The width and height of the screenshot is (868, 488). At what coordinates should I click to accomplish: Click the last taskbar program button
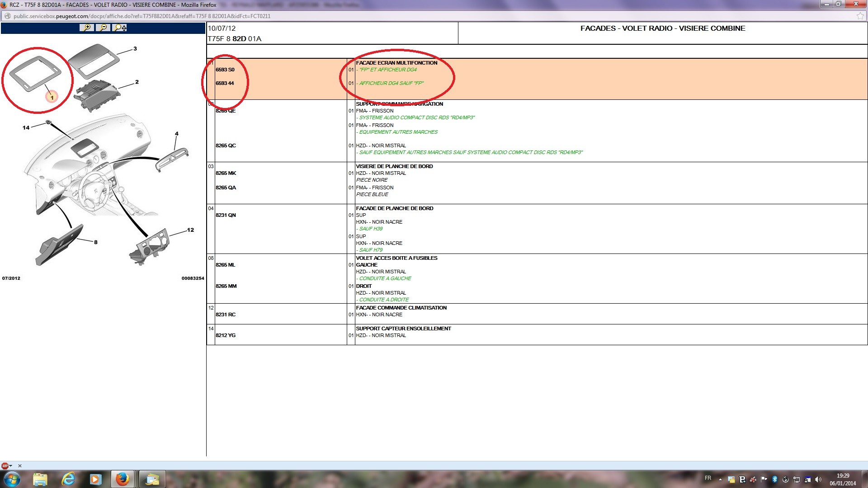[152, 479]
